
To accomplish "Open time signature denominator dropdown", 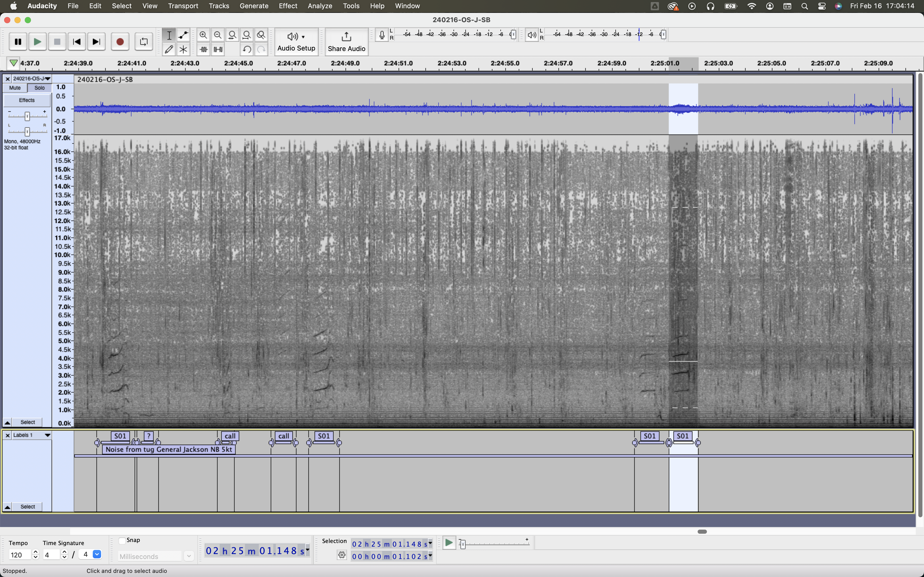I will tap(97, 555).
